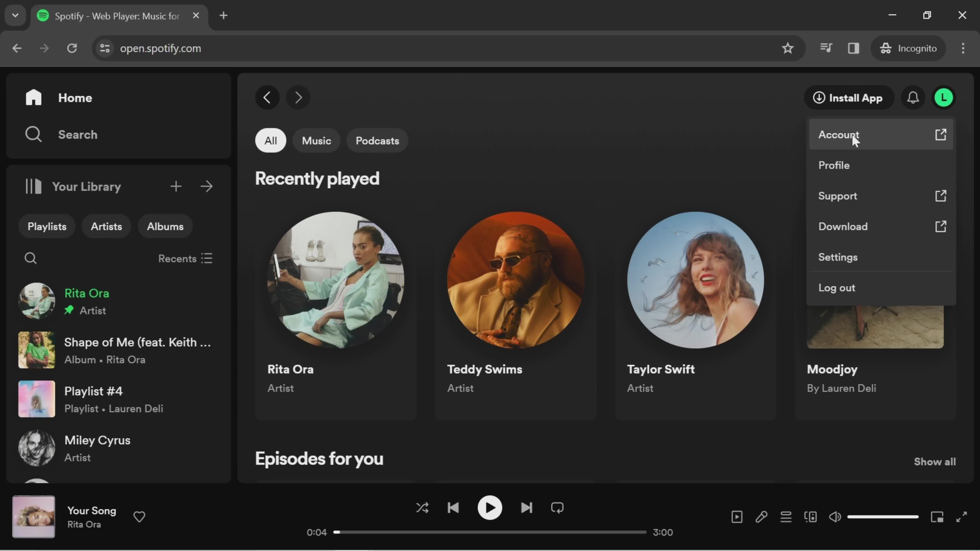Toggle repeat mode
The width and height of the screenshot is (980, 551).
557,508
